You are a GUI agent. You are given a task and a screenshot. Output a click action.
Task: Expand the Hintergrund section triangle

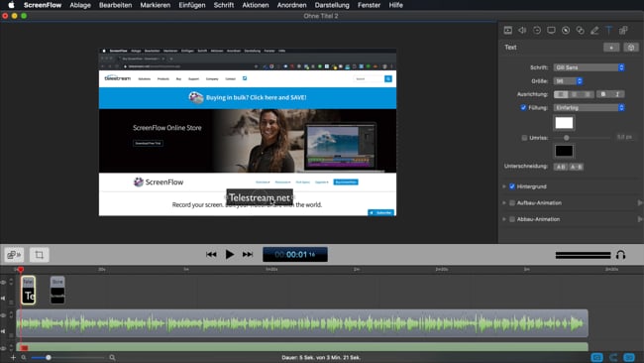coord(504,186)
